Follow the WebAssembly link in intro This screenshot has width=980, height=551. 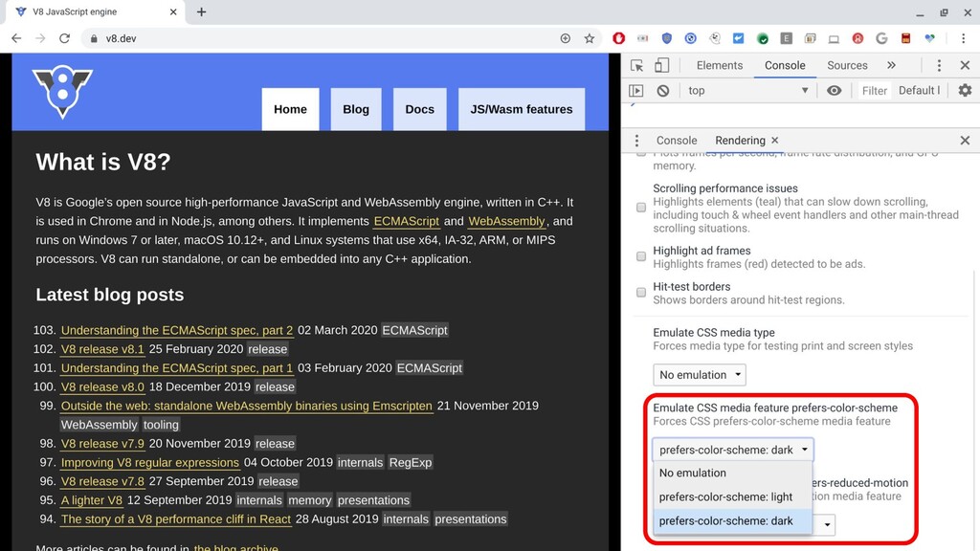click(x=507, y=222)
